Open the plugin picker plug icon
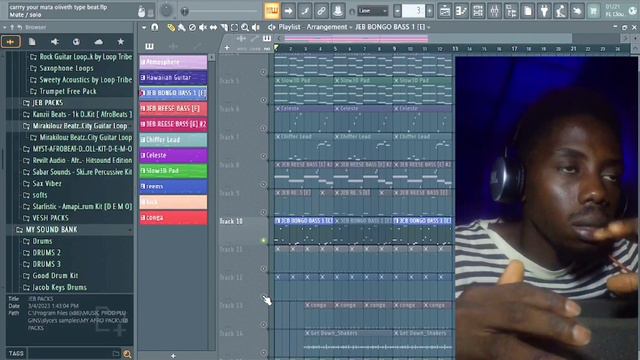 coord(544,11)
